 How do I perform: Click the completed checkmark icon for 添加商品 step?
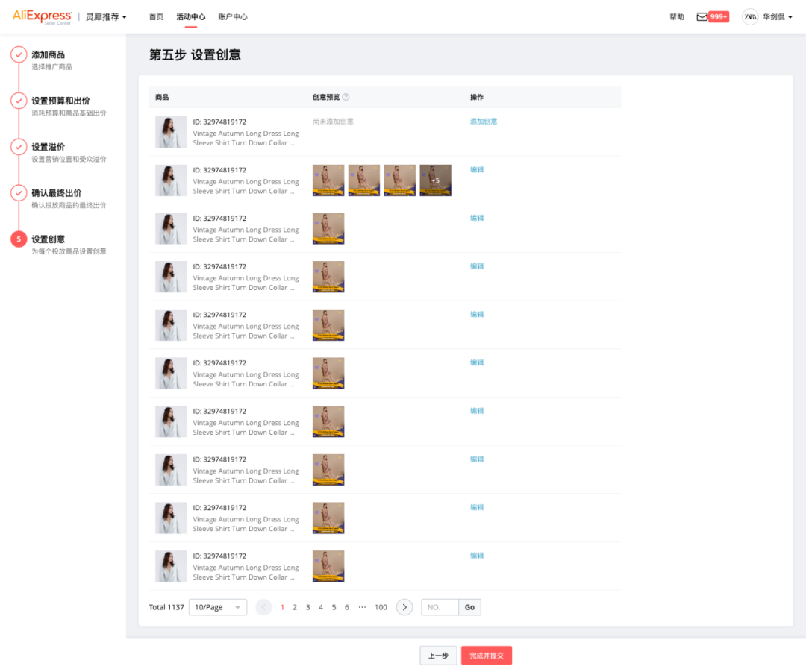19,55
